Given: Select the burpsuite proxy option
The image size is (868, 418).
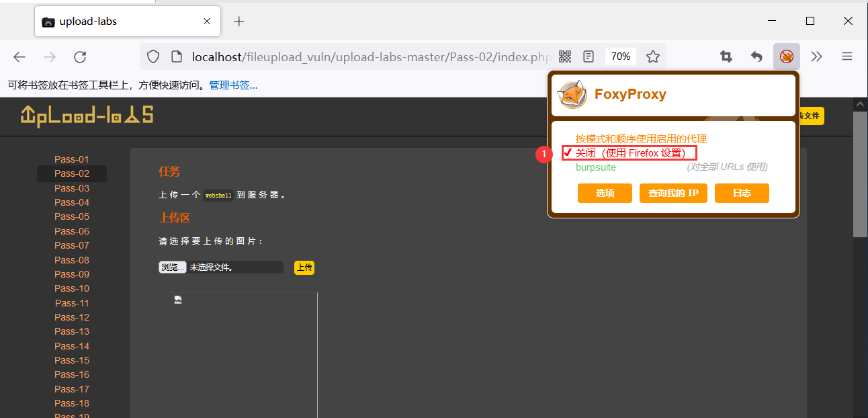Looking at the screenshot, I should [x=596, y=167].
